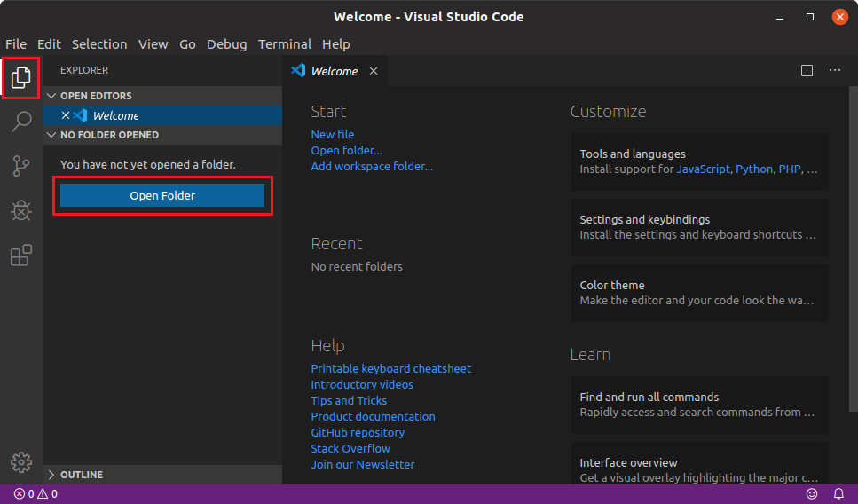The image size is (858, 504).
Task: Expand the Outline section
Action: pyautogui.click(x=51, y=475)
